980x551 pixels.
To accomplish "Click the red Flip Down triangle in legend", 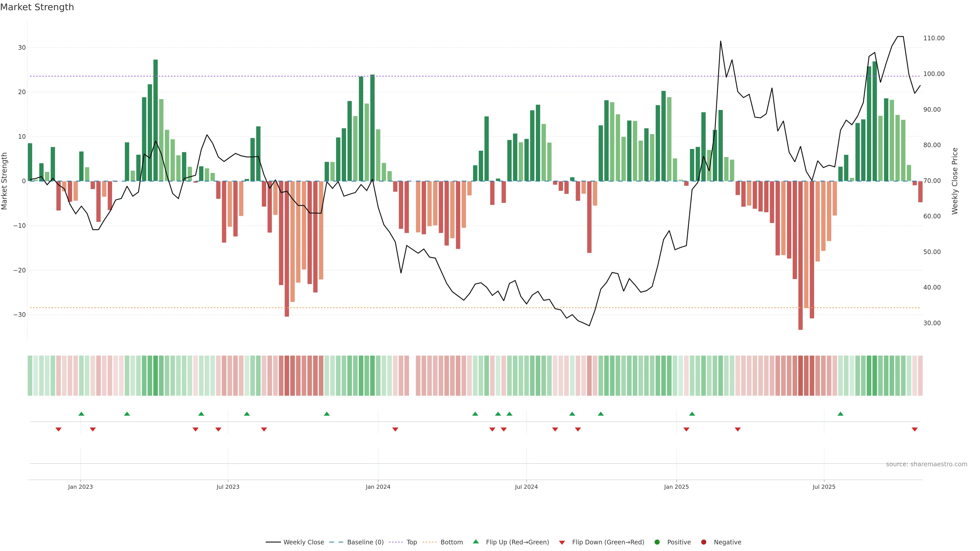I will (562, 542).
